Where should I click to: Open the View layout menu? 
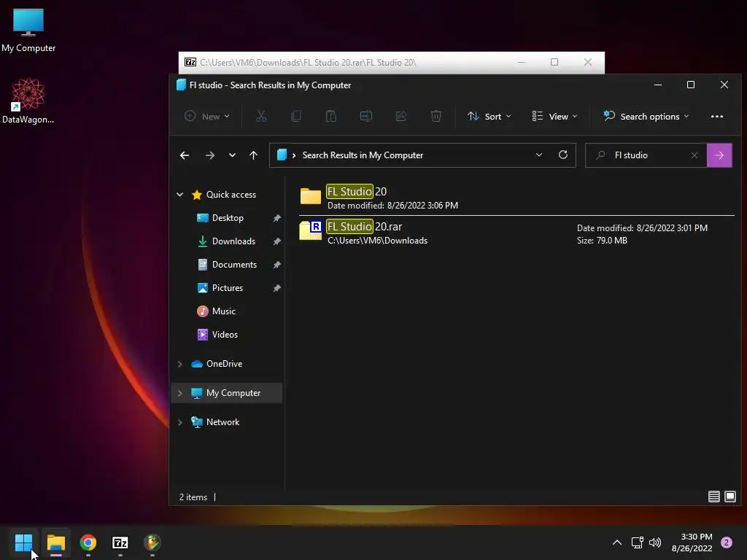pyautogui.click(x=554, y=116)
